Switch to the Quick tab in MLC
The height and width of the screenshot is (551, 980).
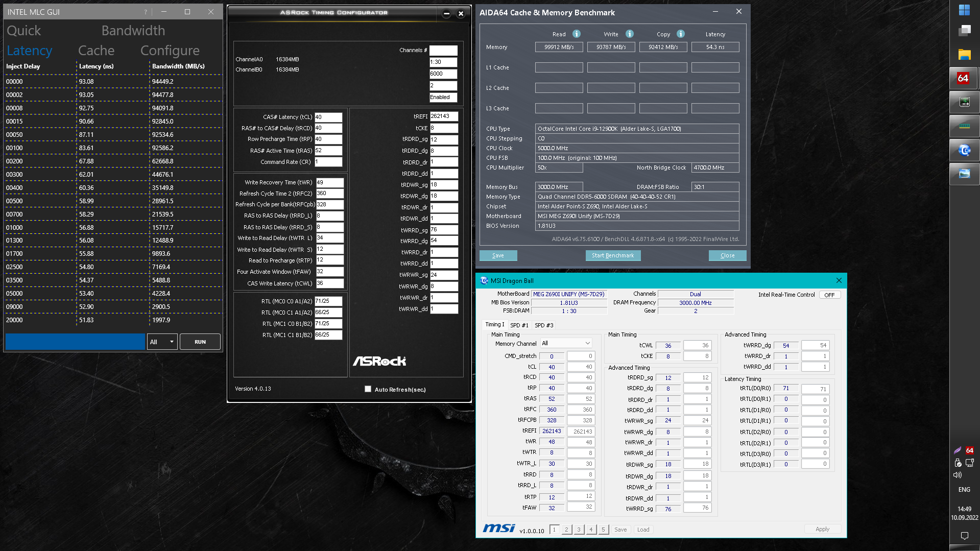coord(23,31)
